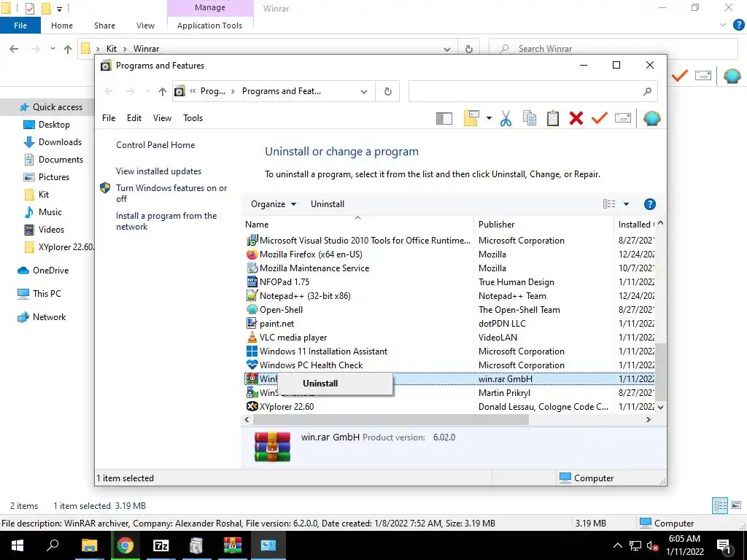Click the Cut scissors icon
Viewport: 747px width, 560px height.
506,118
